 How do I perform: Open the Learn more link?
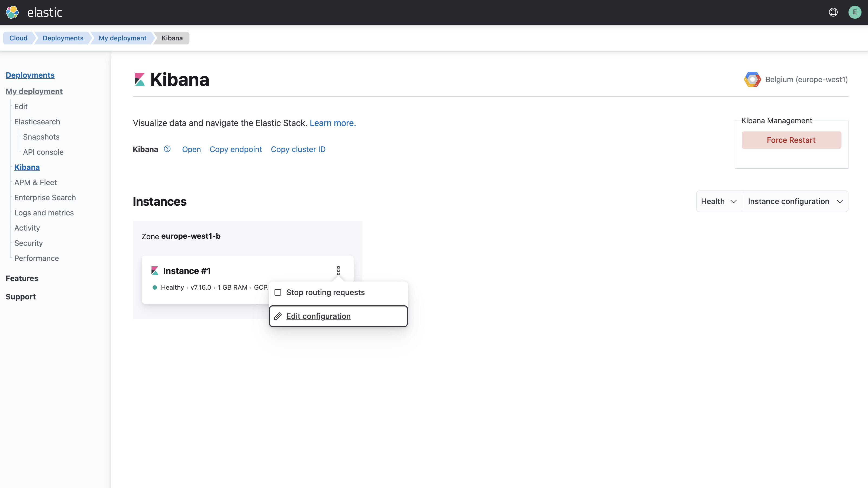[x=333, y=123]
